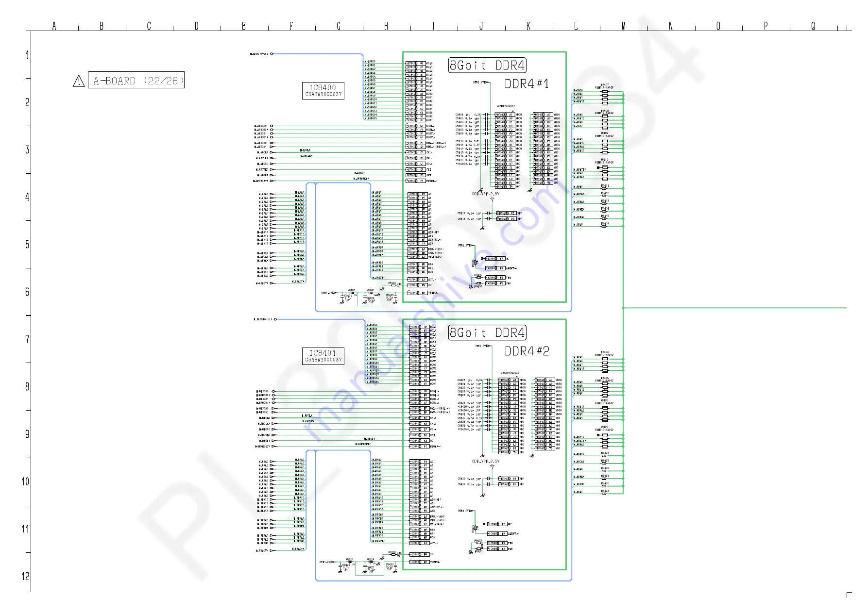Click row number "2" on left ruler
This screenshot has width=868, height=613.
coord(27,102)
